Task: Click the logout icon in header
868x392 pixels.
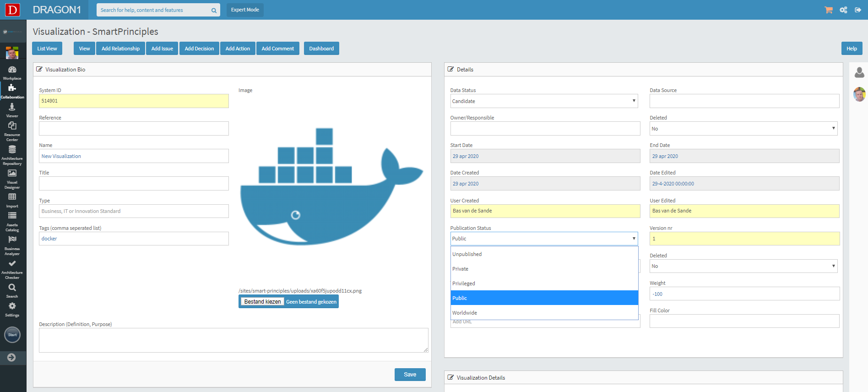Action: click(x=858, y=10)
